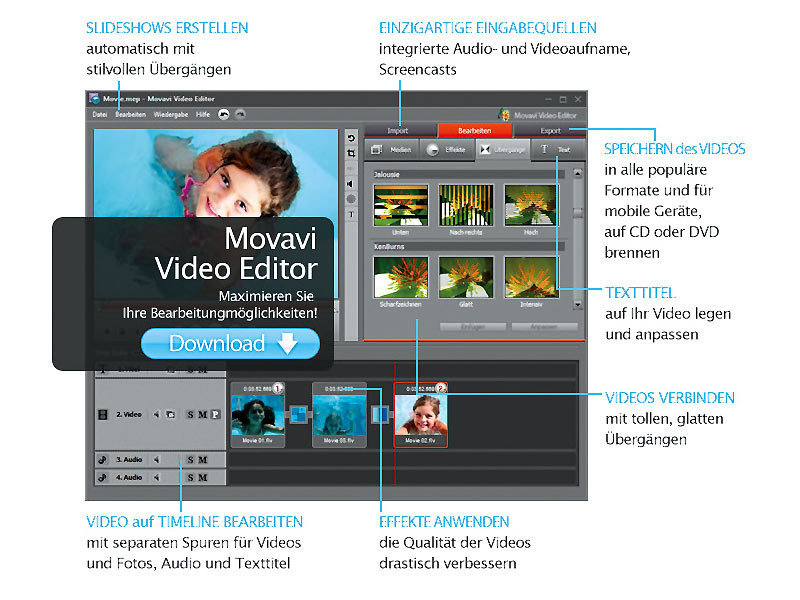Click the Jalousie category header
Viewport: 800px width, 600px height.
(468, 174)
